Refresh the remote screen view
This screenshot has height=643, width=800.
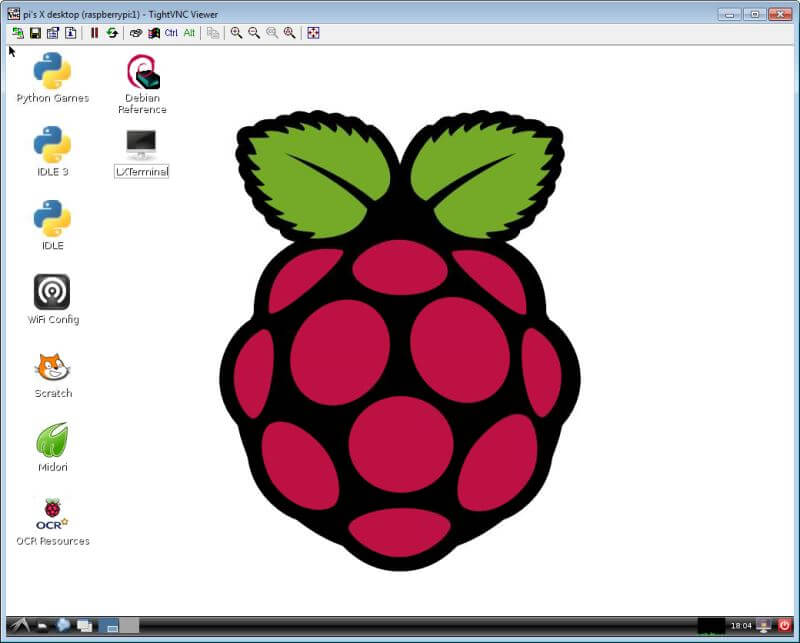[113, 33]
